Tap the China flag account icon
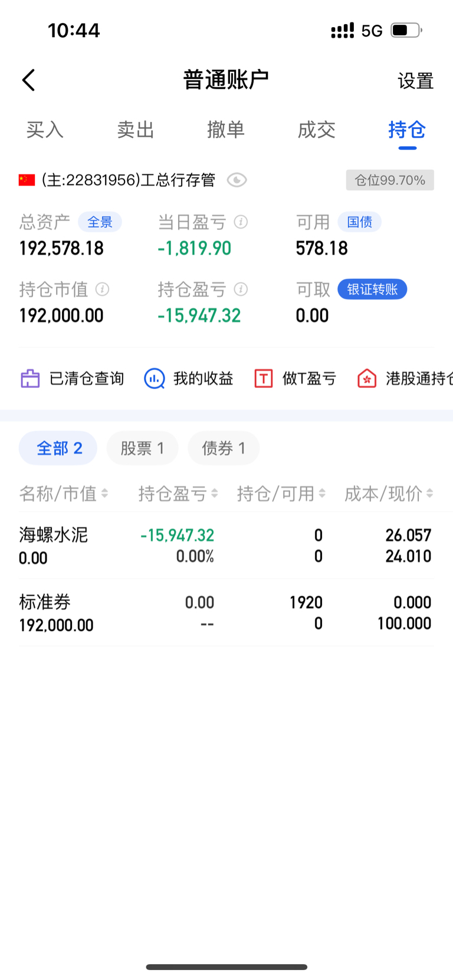This screenshot has width=453, height=980. tap(27, 180)
